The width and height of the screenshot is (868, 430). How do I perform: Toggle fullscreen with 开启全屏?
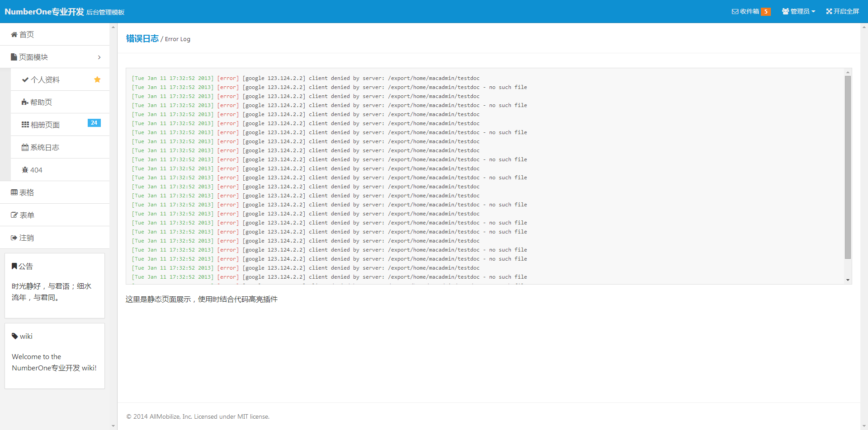point(842,11)
